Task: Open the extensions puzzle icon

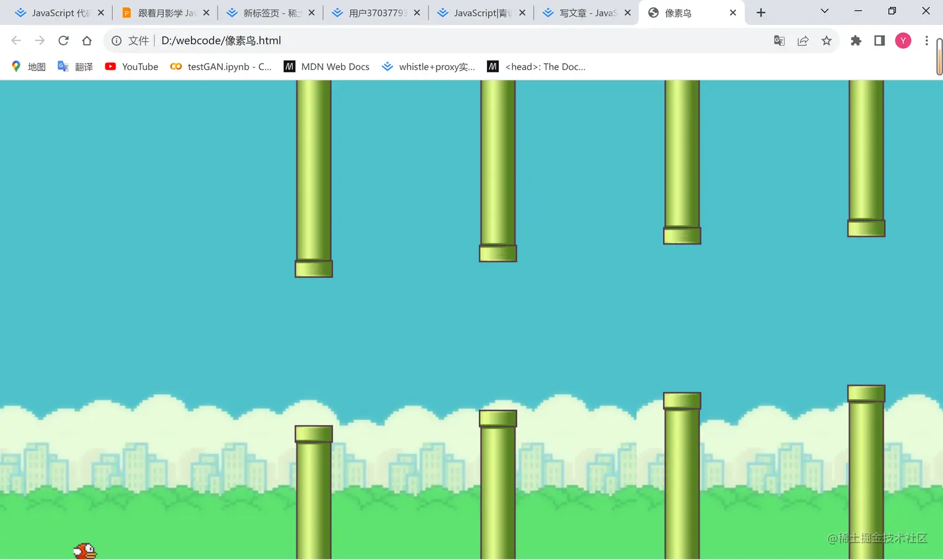Action: click(x=856, y=41)
